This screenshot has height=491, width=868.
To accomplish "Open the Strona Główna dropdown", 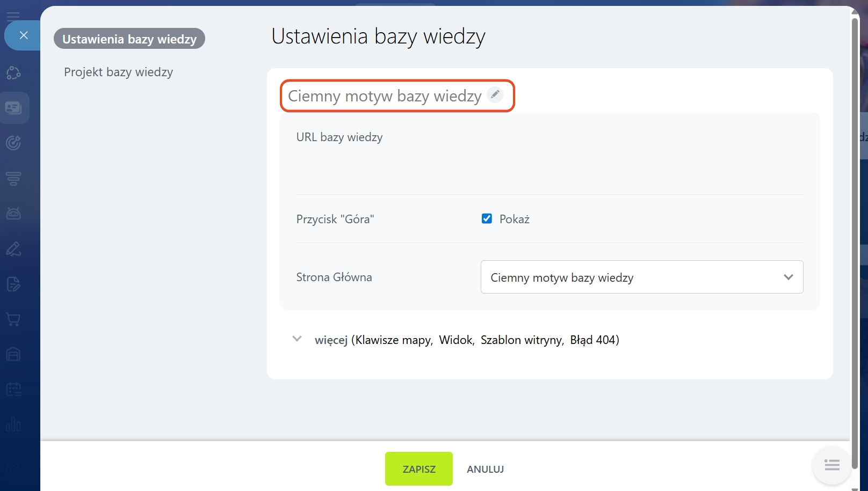I will point(641,277).
